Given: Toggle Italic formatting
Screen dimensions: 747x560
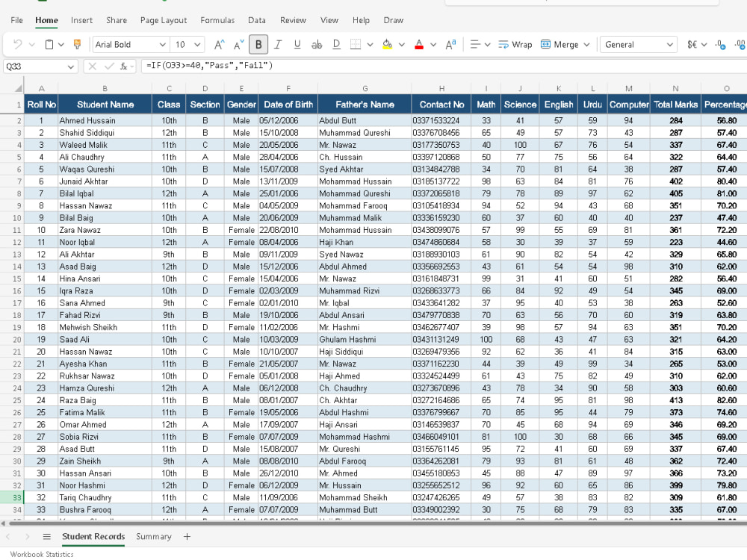Looking at the screenshot, I should pos(278,44).
